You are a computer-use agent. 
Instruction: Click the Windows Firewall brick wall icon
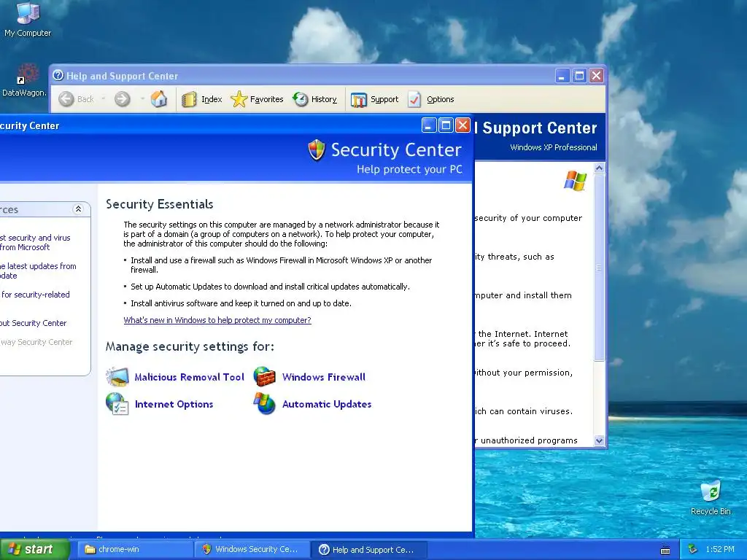264,377
